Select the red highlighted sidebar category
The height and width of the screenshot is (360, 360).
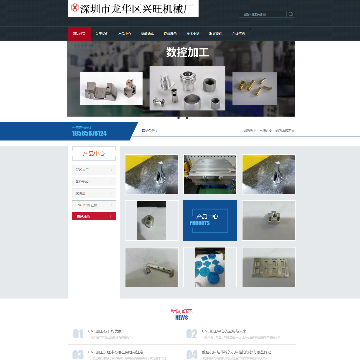[94, 216]
